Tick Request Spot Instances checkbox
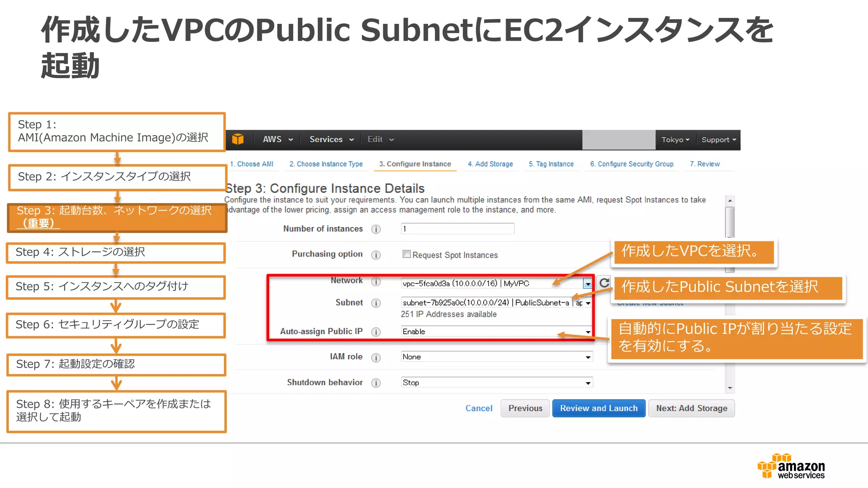868x488 pixels. click(x=406, y=254)
